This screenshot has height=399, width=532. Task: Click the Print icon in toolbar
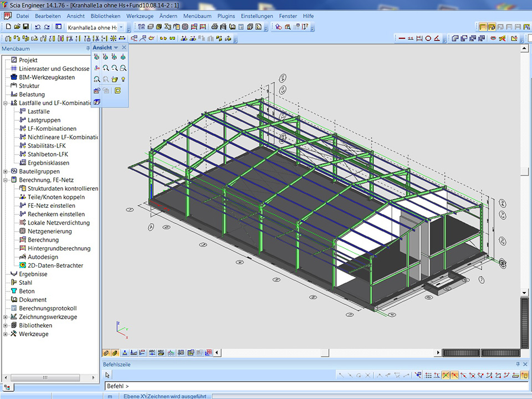pyautogui.click(x=214, y=27)
